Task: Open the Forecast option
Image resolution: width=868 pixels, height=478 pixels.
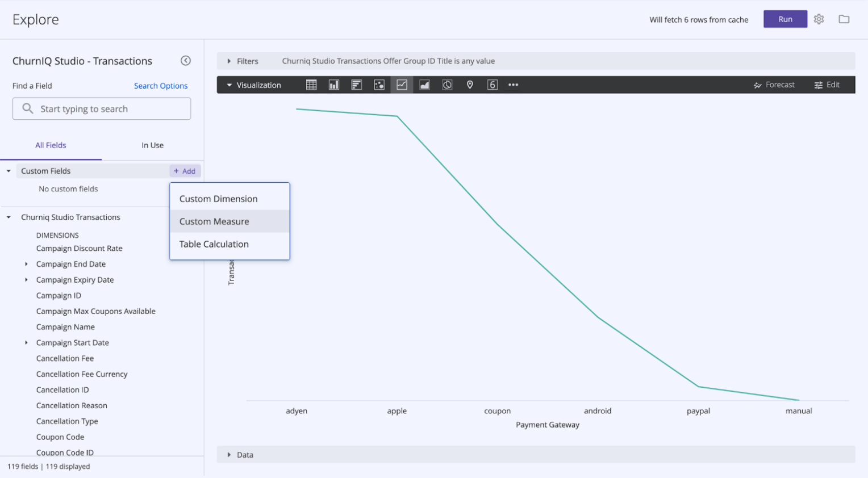Action: 774,85
